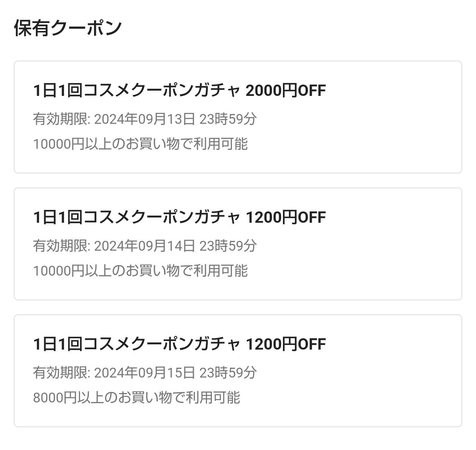Click the 有効期限 2024年09月13日 expiry line
The width and height of the screenshot is (476, 450).
145,119
